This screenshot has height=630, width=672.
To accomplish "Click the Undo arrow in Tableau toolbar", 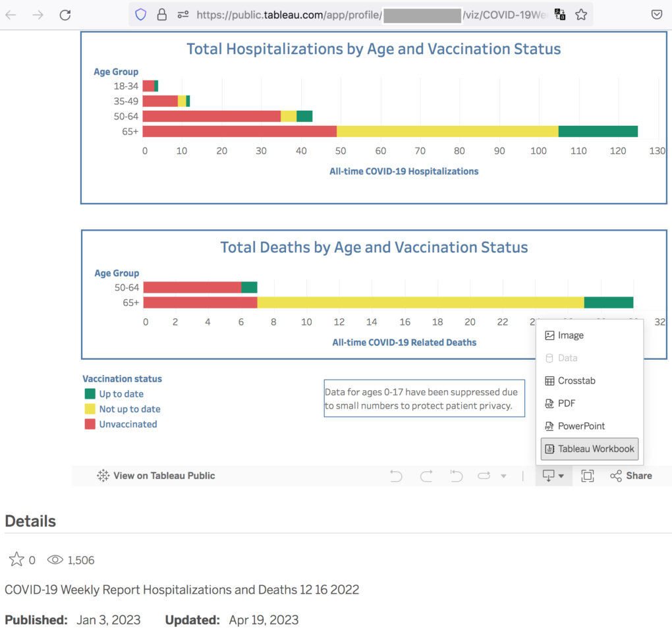I will 396,476.
